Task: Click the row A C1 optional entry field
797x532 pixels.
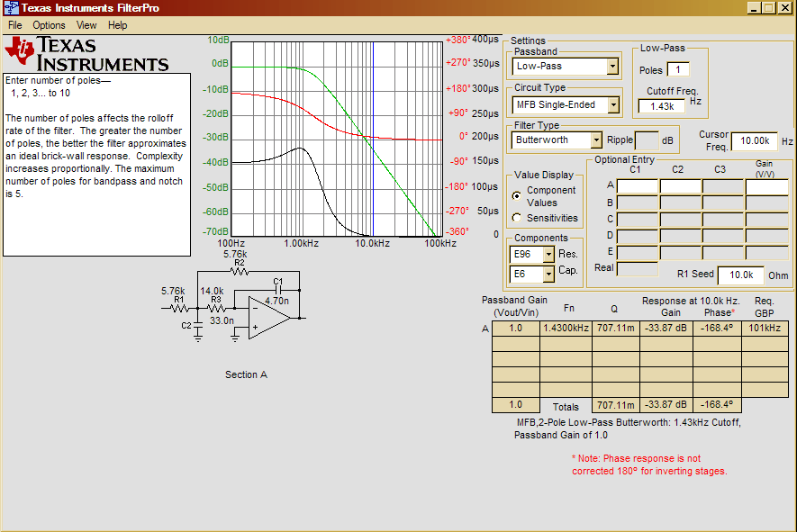Action: click(638, 186)
